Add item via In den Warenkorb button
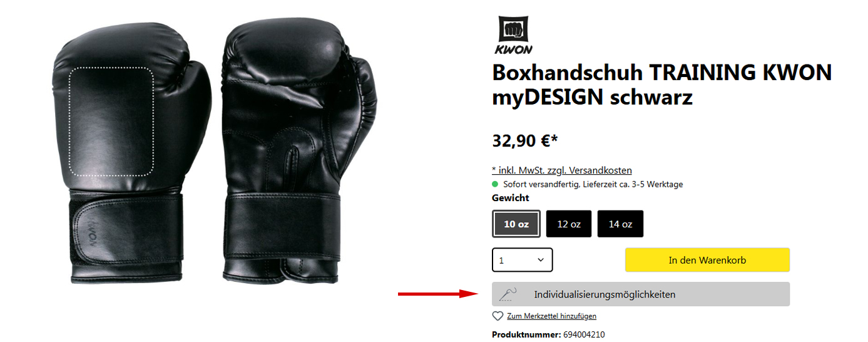Screen dimensions: 868x342 point(707,260)
